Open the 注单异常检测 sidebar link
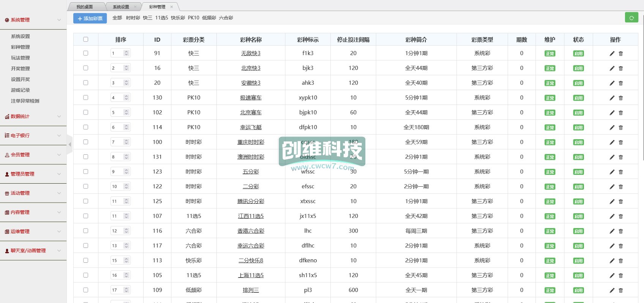This screenshot has width=644, height=303. (25, 101)
